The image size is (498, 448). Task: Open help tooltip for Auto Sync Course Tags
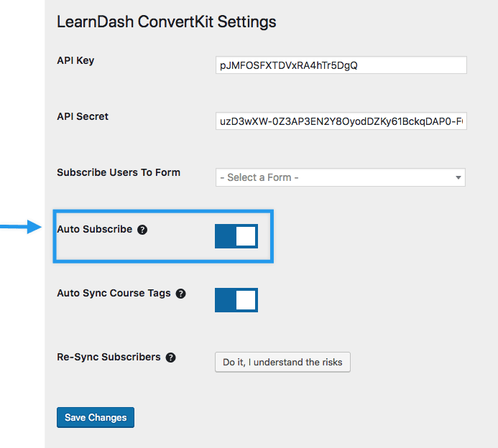(180, 294)
